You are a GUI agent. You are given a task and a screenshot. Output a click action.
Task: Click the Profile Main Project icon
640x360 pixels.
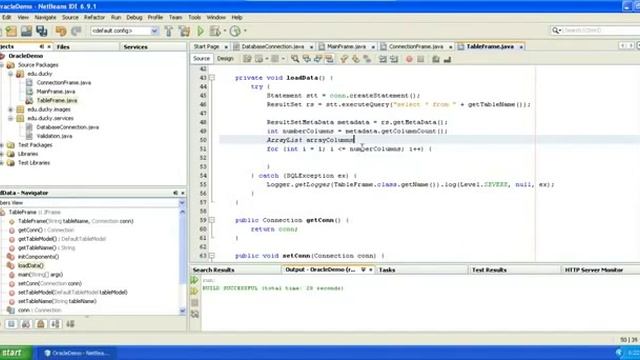[x=235, y=31]
